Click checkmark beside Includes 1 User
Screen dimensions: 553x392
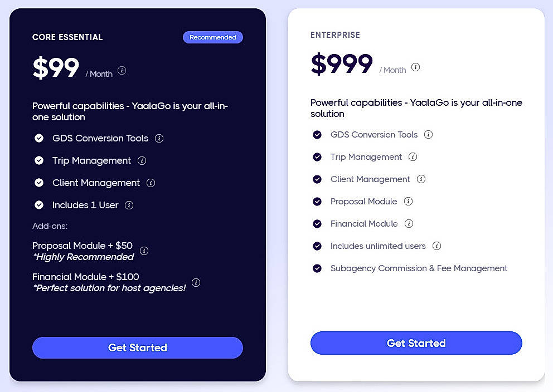click(x=39, y=205)
